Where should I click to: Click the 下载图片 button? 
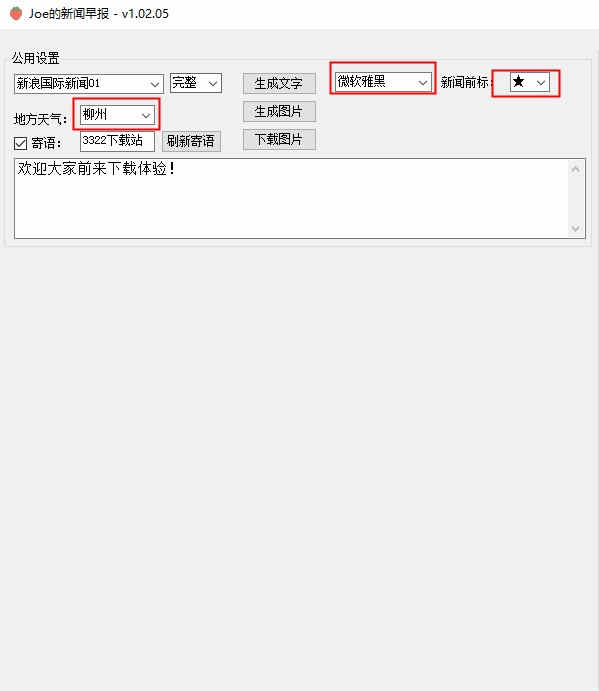coord(279,140)
